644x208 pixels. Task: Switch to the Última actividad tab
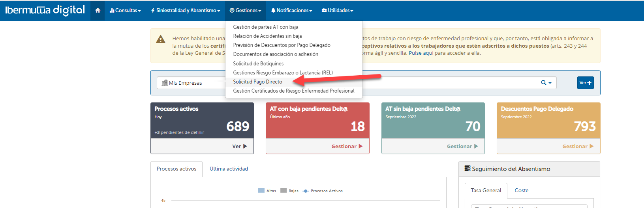click(x=229, y=169)
